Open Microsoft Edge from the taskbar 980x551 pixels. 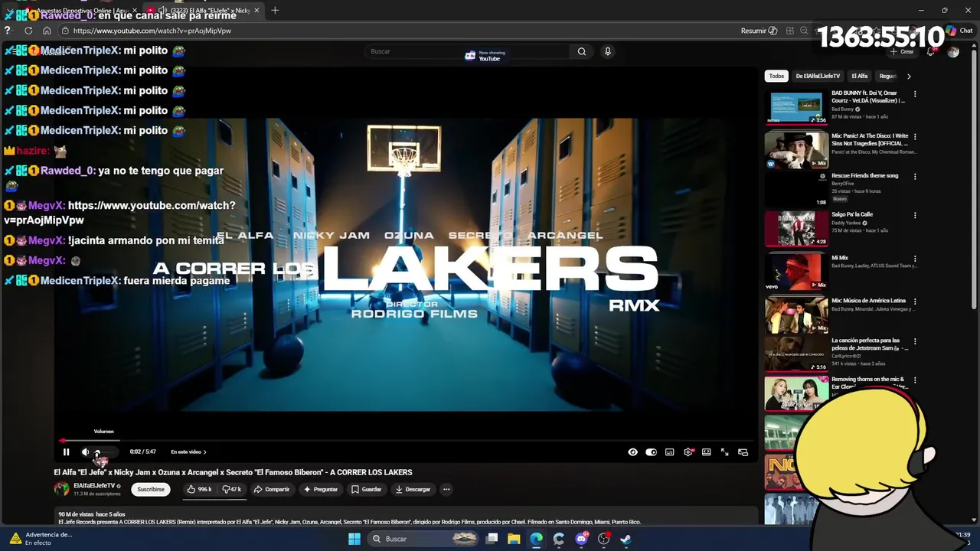click(536, 539)
